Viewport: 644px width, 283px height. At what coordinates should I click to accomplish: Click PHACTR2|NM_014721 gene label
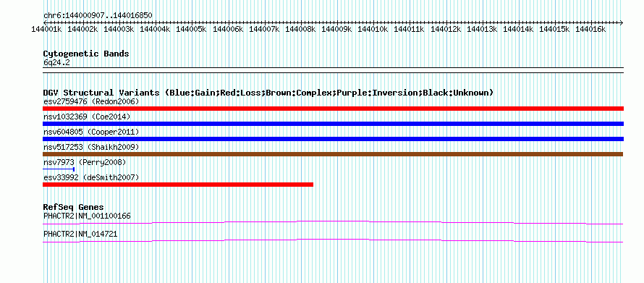[80, 234]
